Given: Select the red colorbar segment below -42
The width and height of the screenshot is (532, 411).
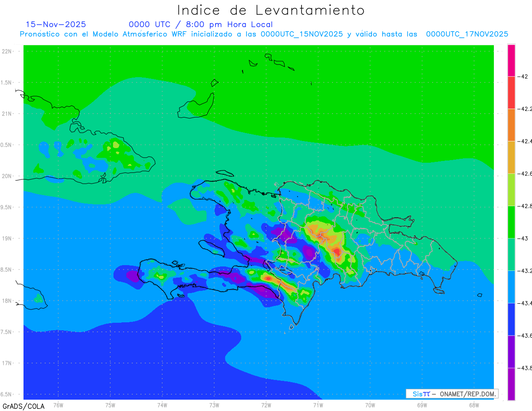Looking at the screenshot, I should pyautogui.click(x=511, y=92).
